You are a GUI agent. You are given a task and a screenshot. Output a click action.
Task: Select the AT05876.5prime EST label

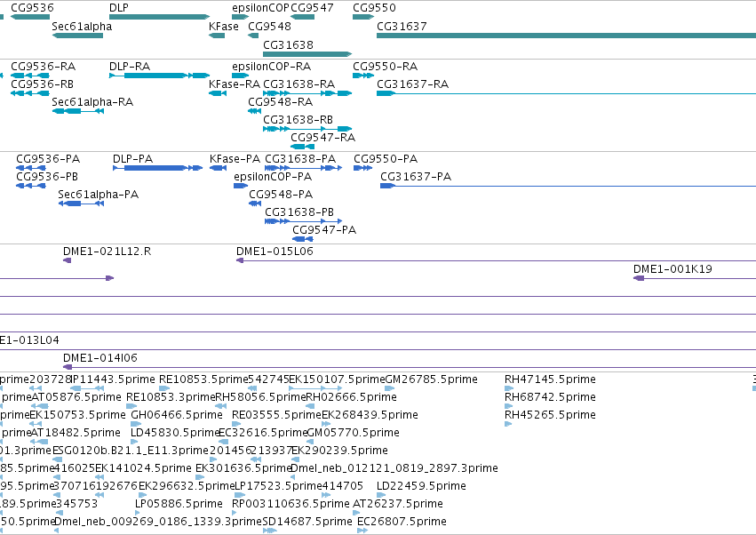(76, 397)
